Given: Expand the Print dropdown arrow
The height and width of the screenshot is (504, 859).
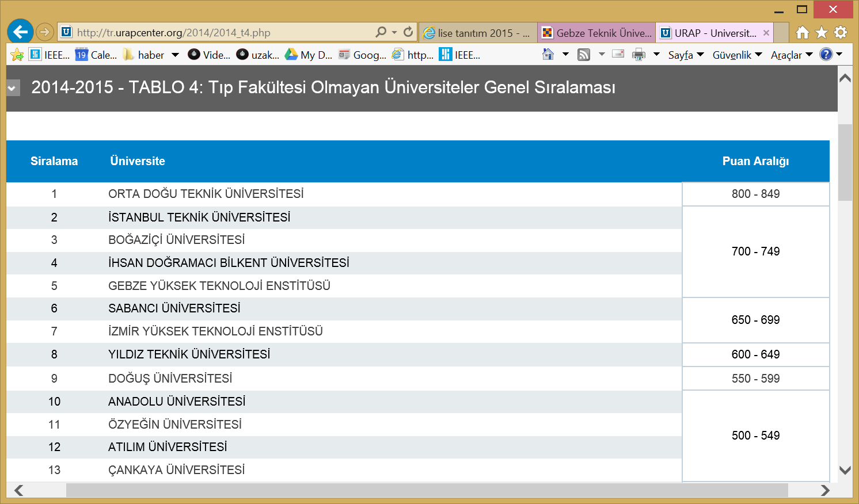Looking at the screenshot, I should pyautogui.click(x=656, y=54).
